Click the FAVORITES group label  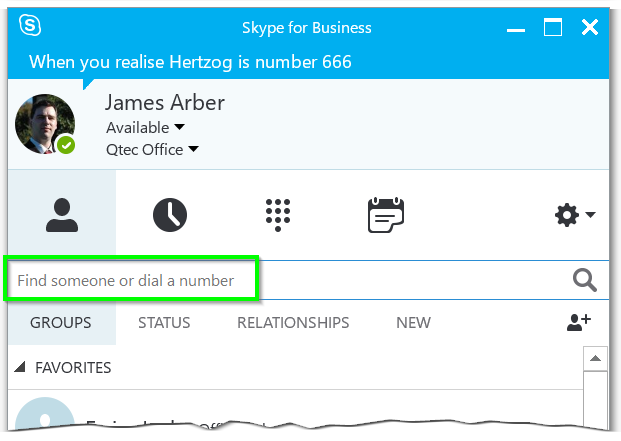(x=73, y=368)
